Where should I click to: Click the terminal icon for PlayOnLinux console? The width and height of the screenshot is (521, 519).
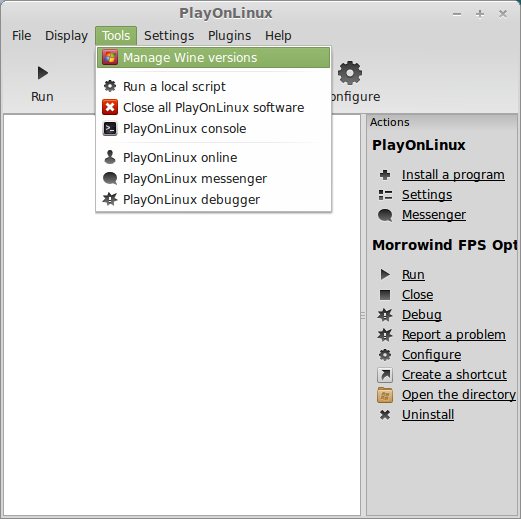click(110, 129)
